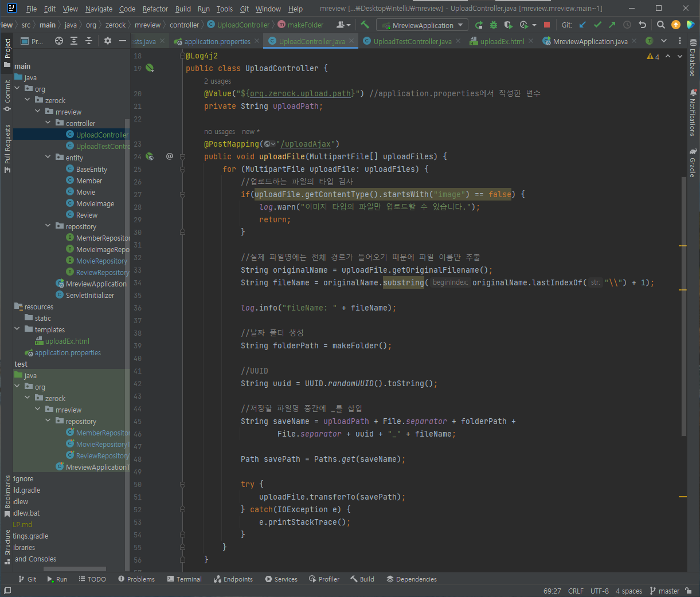This screenshot has width=700, height=597.
Task: Click the UTF-8 encoding in status bar
Action: pos(600,591)
